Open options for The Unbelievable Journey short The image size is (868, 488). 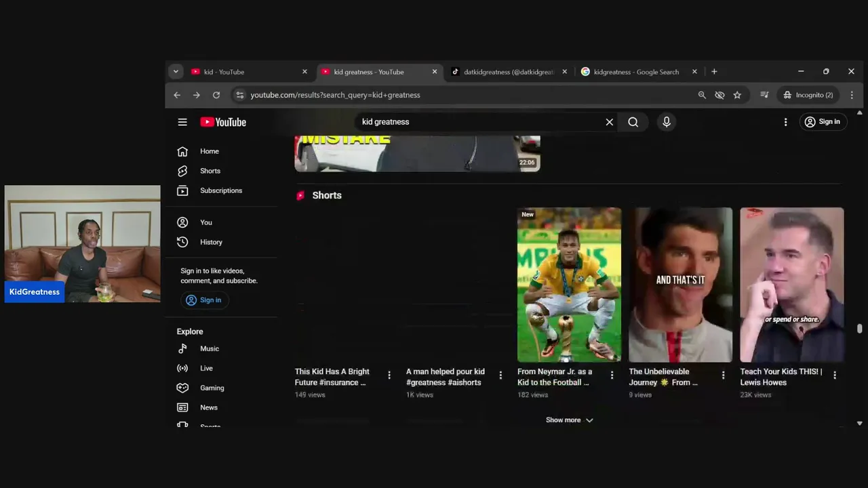pyautogui.click(x=723, y=375)
